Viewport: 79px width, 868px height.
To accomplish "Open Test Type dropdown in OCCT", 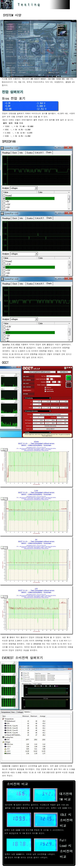I will tap(54, 376).
